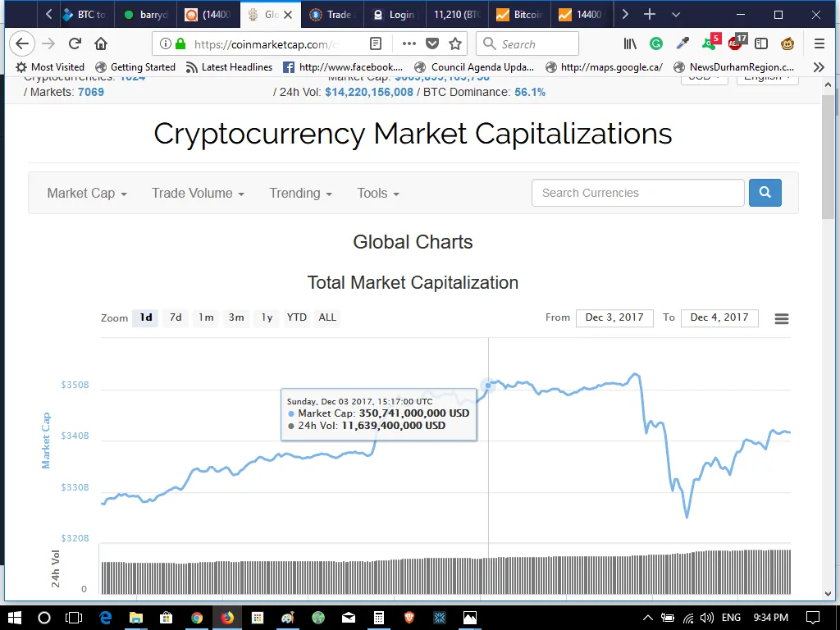The height and width of the screenshot is (630, 840).
Task: List all tabs dropdown arrow
Action: [x=676, y=15]
